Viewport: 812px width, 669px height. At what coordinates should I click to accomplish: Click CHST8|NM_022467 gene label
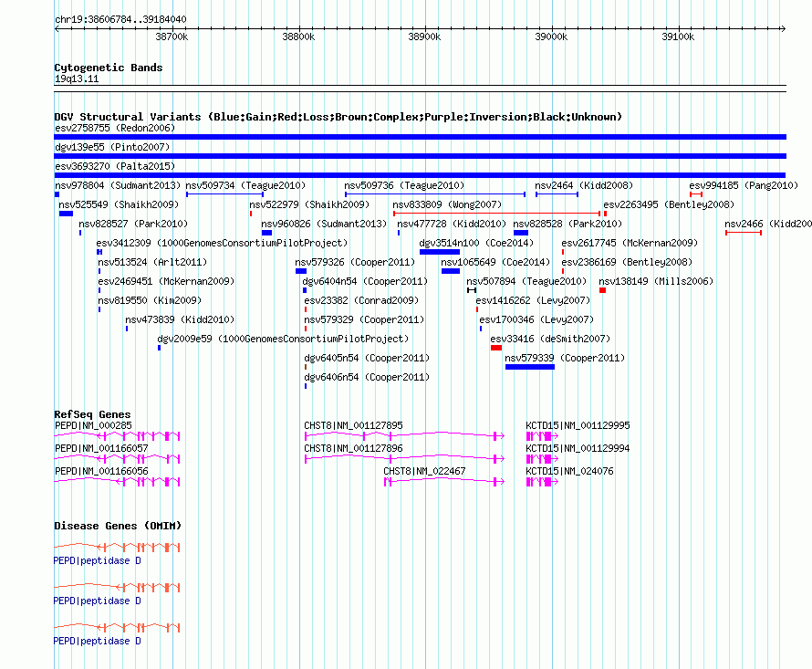point(424,471)
